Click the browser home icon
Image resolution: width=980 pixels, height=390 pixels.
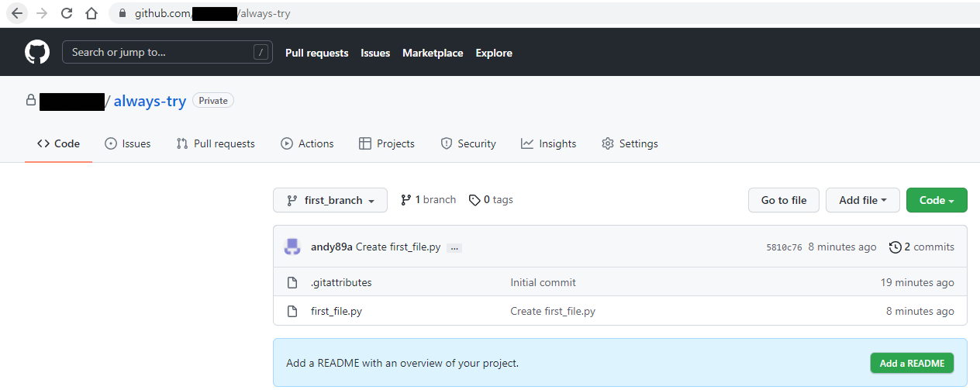coord(91,13)
